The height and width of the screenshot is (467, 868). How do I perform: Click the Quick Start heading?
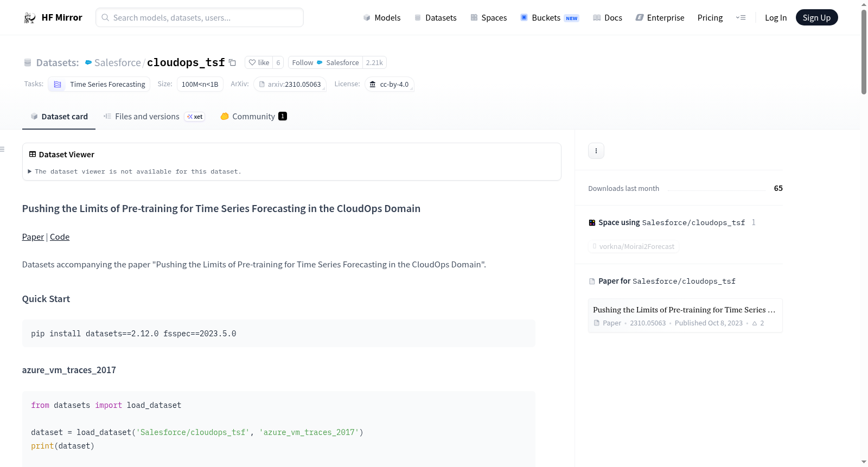(46, 299)
